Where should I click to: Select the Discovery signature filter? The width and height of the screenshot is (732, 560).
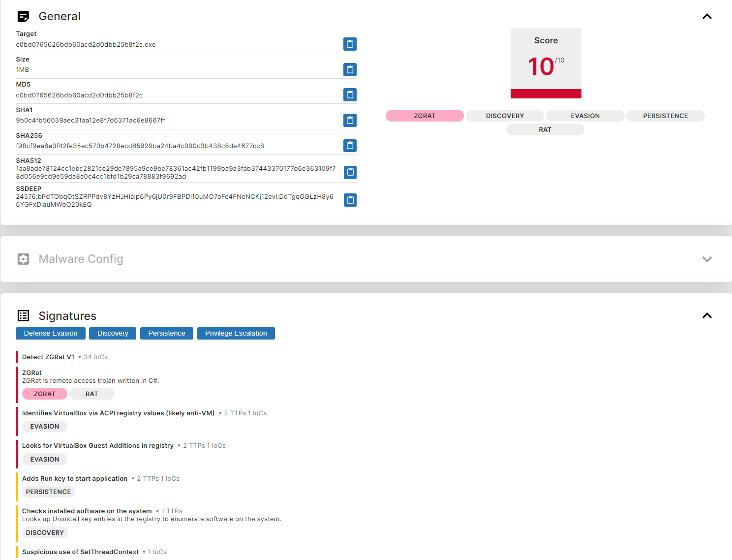(113, 334)
